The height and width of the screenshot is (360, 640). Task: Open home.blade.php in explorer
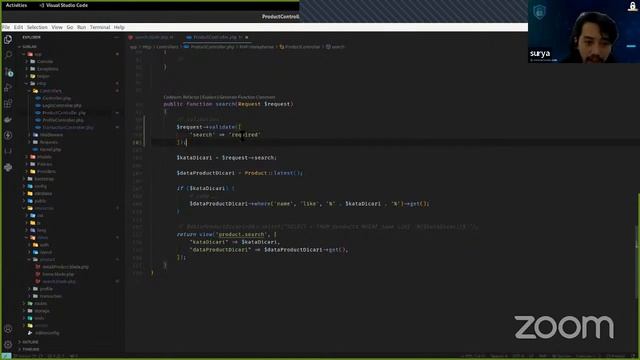tap(58, 274)
